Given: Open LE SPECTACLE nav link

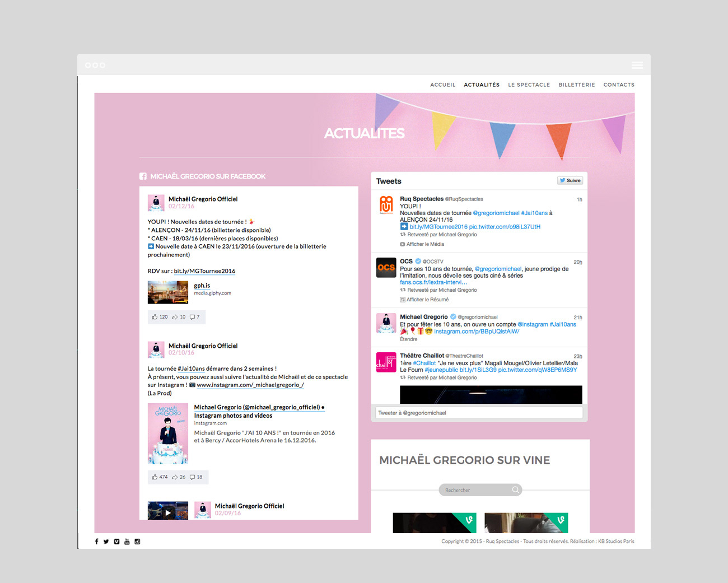Looking at the screenshot, I should pyautogui.click(x=529, y=85).
